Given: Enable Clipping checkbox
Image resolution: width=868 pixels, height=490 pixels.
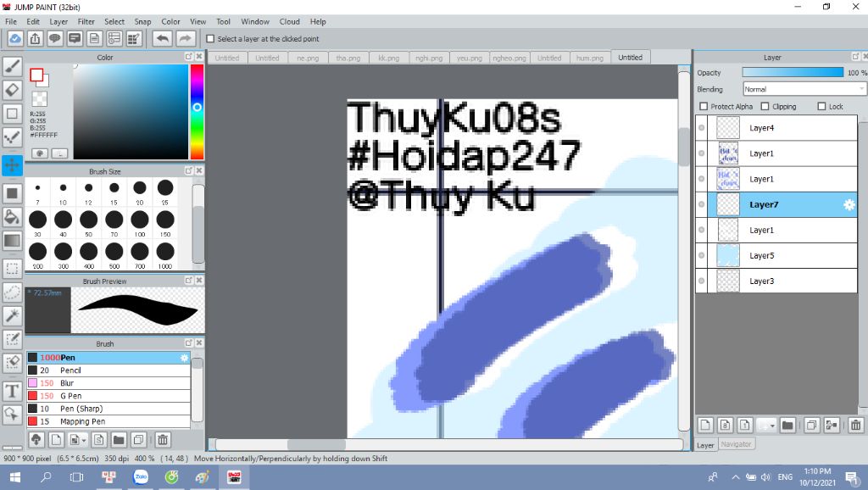Looking at the screenshot, I should pos(765,106).
